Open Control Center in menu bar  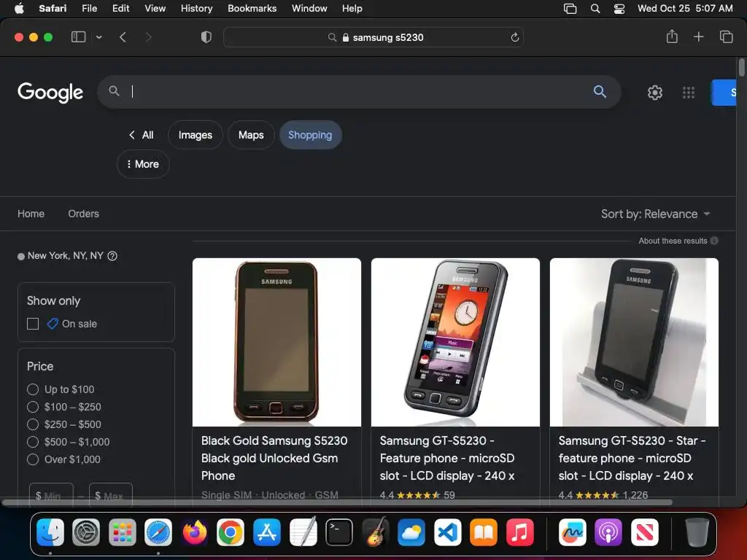coord(619,9)
